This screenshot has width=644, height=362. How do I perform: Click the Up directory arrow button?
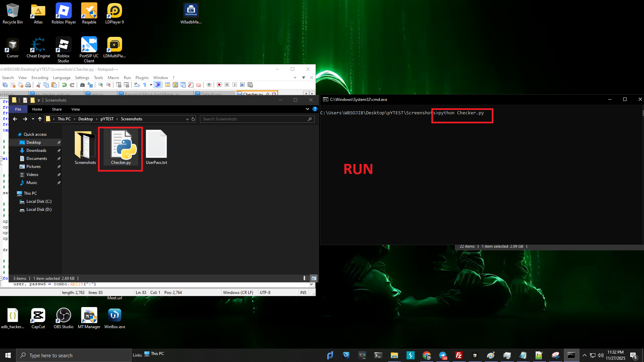(40, 119)
